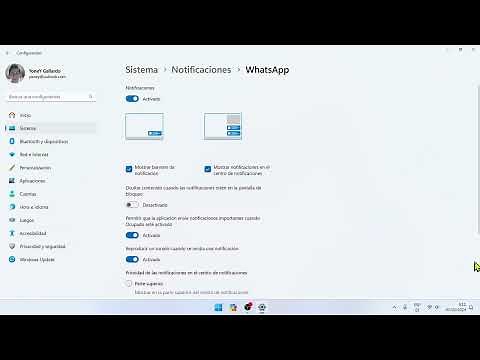Select the Parte superior priority radio button
Viewport: 480px width, 360px height.
(x=129, y=284)
